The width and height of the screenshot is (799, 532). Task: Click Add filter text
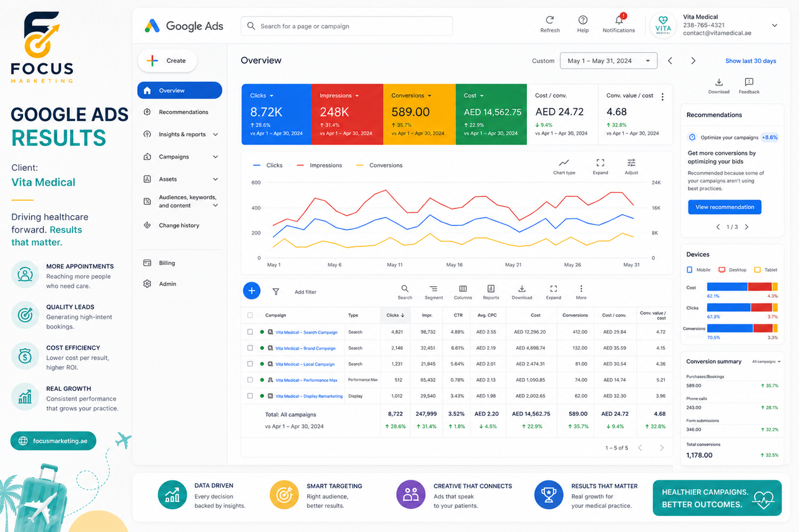tap(305, 292)
